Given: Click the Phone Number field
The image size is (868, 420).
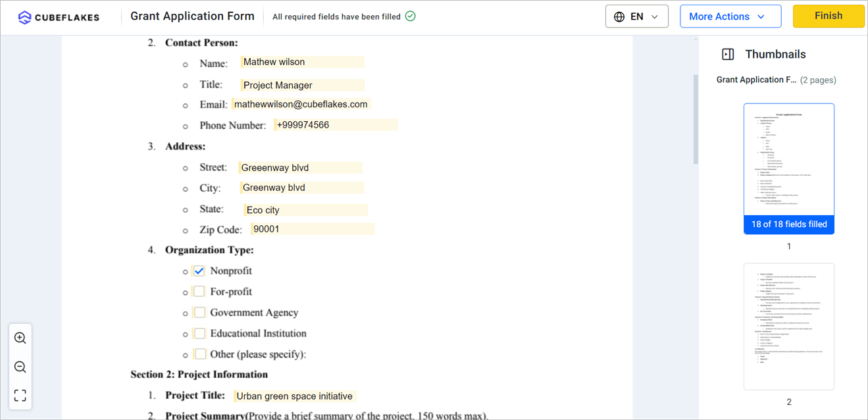Looking at the screenshot, I should coord(336,125).
